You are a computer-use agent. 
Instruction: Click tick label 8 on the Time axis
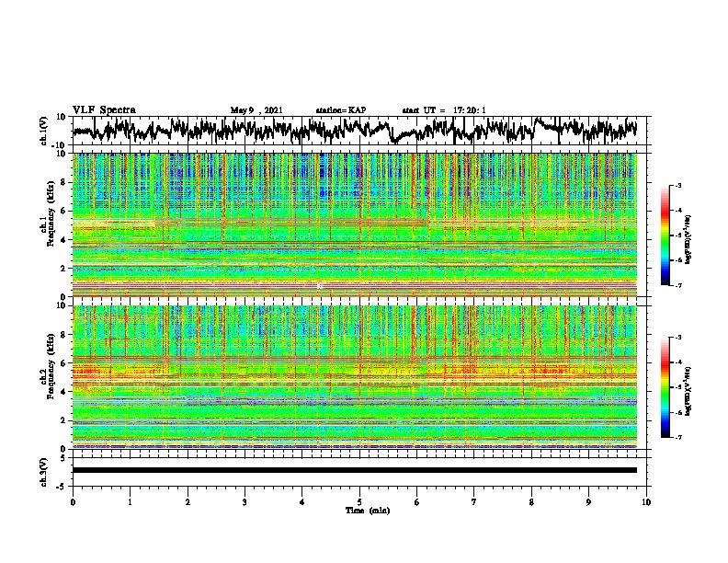tap(531, 502)
